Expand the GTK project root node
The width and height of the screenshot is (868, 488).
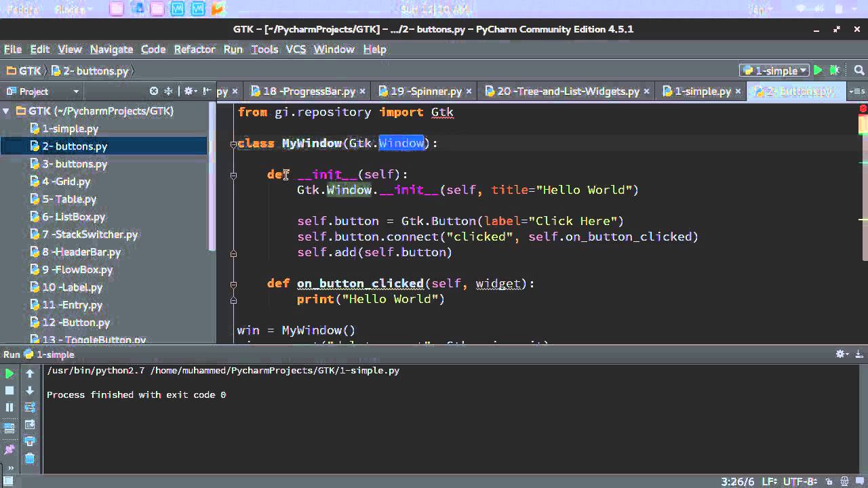point(6,110)
